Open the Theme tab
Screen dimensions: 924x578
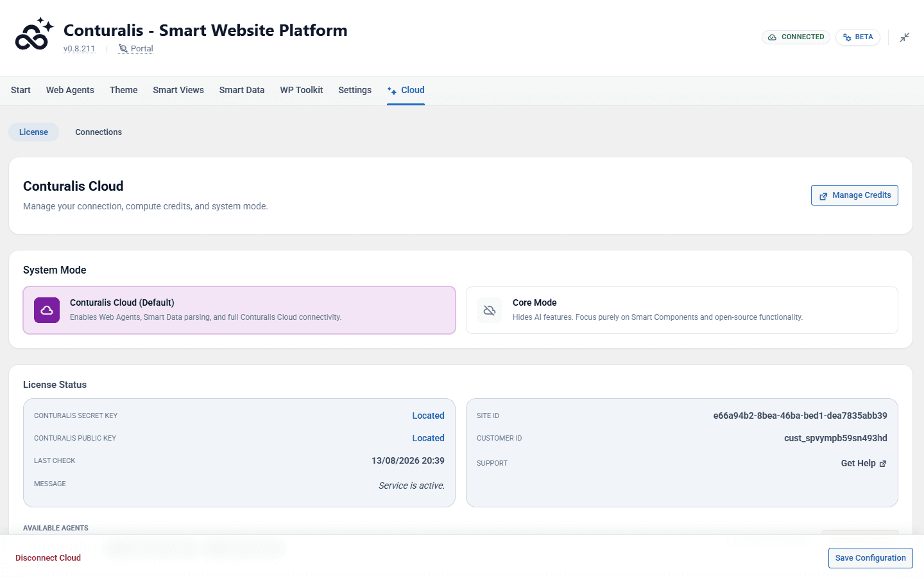(124, 90)
